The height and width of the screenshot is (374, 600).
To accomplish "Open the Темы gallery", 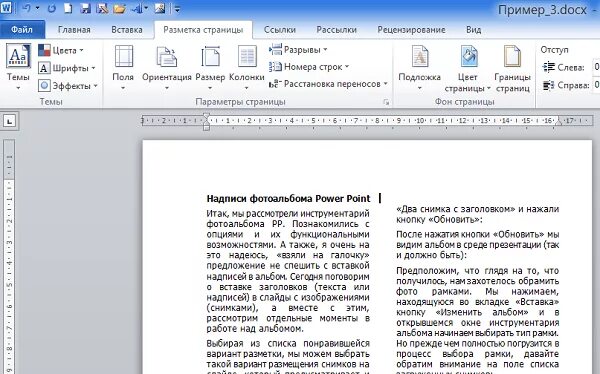I will (18, 67).
